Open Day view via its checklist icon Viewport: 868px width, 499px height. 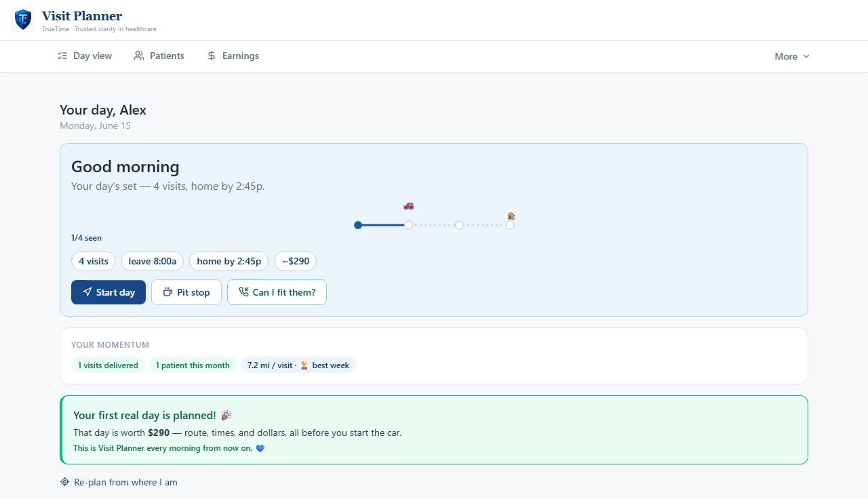(x=62, y=56)
